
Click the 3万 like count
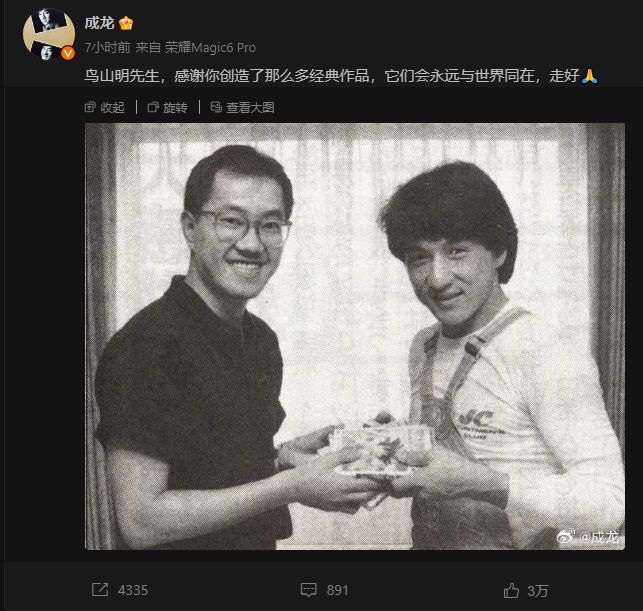tap(538, 591)
